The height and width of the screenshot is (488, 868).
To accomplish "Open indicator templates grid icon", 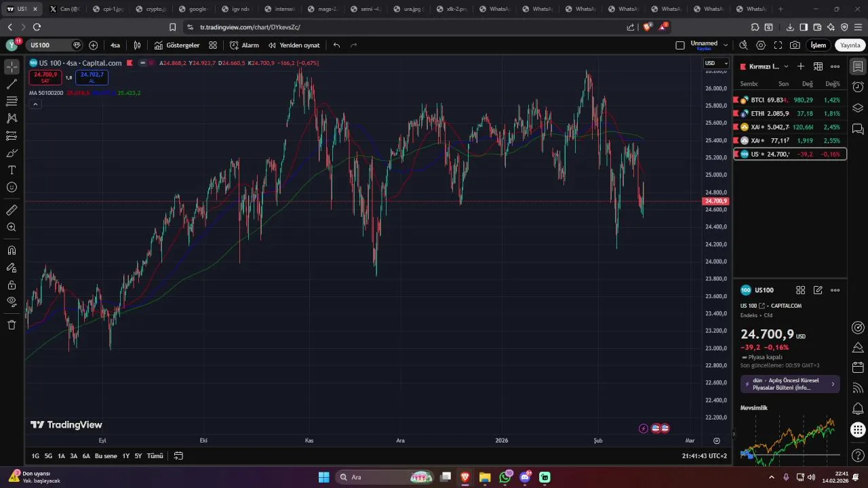I will click(x=213, y=45).
